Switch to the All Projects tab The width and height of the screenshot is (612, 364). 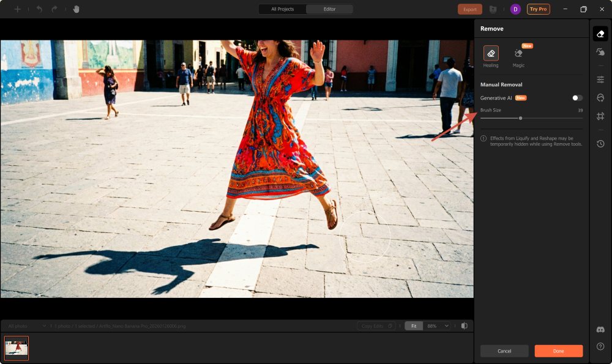[282, 9]
